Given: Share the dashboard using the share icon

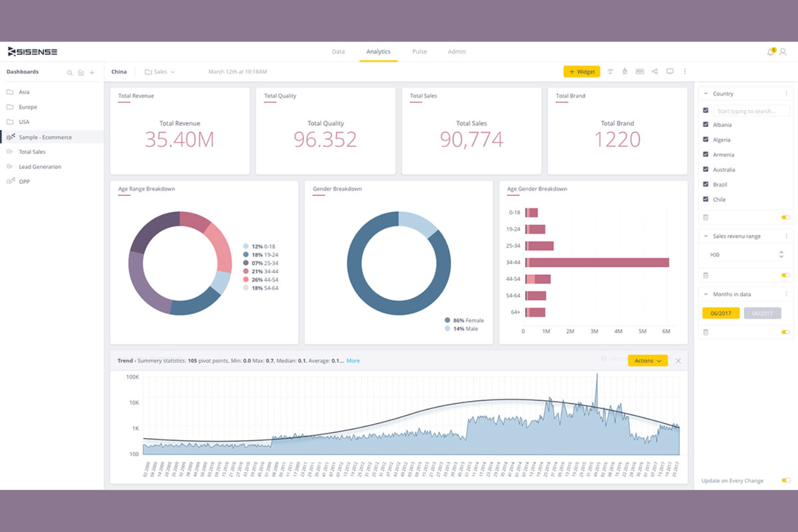Looking at the screenshot, I should [x=655, y=71].
